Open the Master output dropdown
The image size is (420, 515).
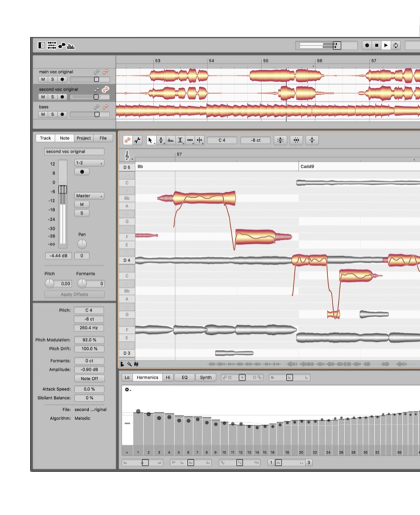coord(89,196)
